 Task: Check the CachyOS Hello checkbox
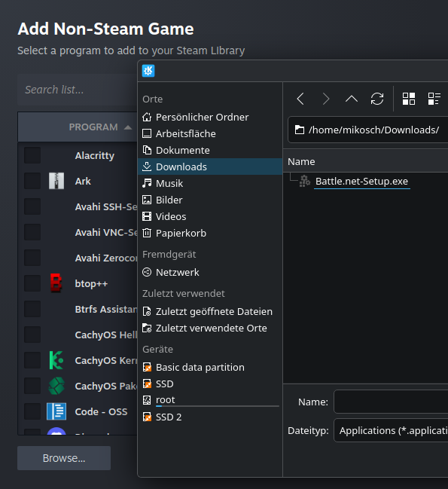[32, 335]
